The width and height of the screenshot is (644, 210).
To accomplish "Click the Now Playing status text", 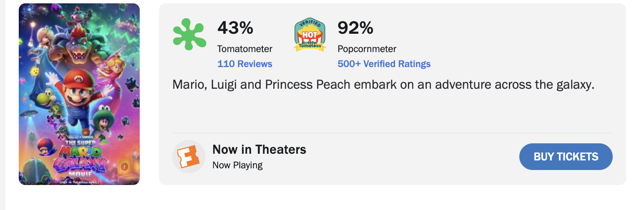I will (238, 165).
